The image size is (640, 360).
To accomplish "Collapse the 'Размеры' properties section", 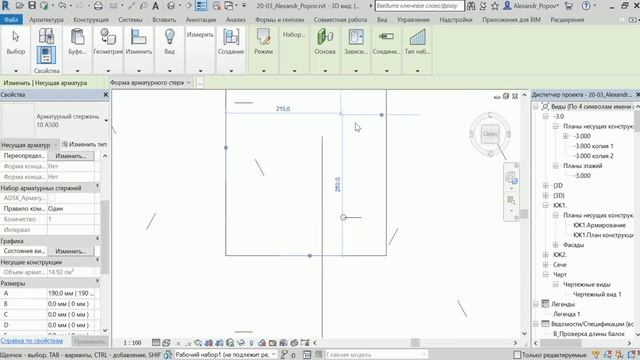I will [x=98, y=281].
